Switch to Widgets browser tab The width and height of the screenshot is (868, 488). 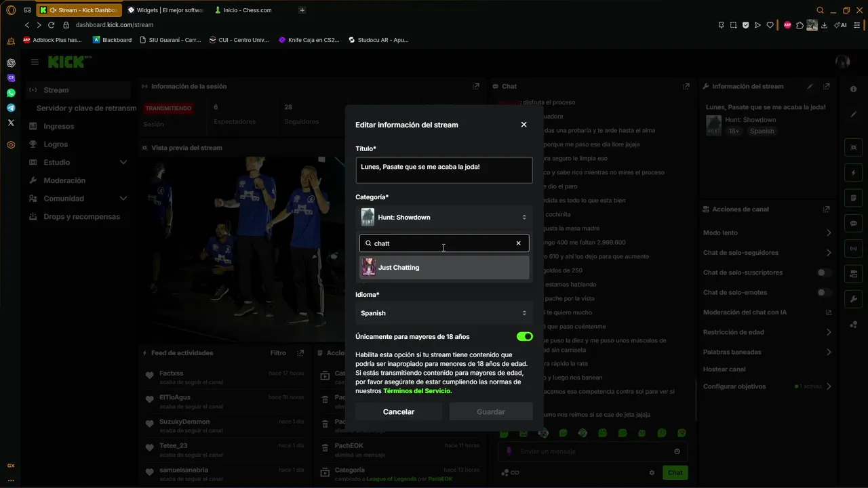(x=165, y=10)
